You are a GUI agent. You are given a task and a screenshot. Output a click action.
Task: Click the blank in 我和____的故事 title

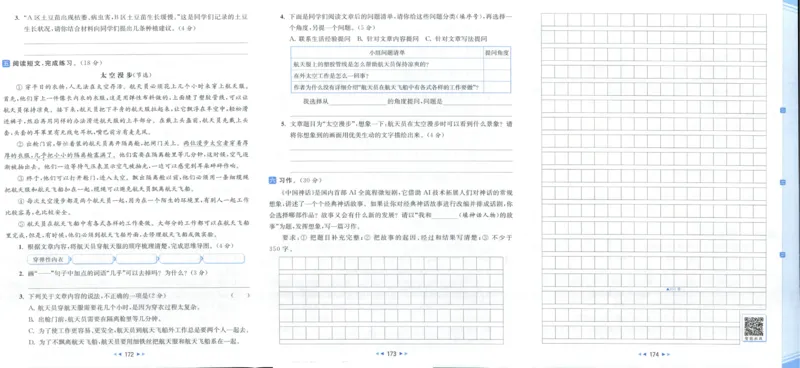coord(444,216)
